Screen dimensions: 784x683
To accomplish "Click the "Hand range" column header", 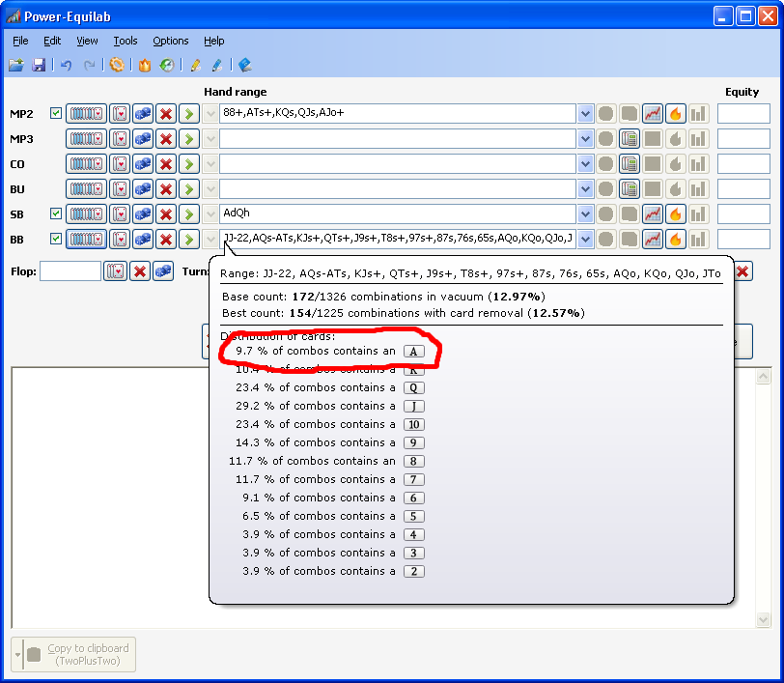I will [x=235, y=92].
